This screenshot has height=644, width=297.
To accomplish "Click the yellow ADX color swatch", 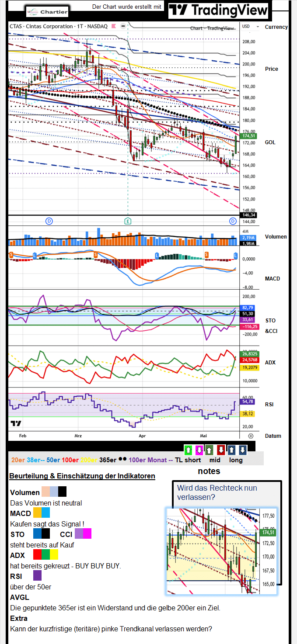I will click(54, 555).
